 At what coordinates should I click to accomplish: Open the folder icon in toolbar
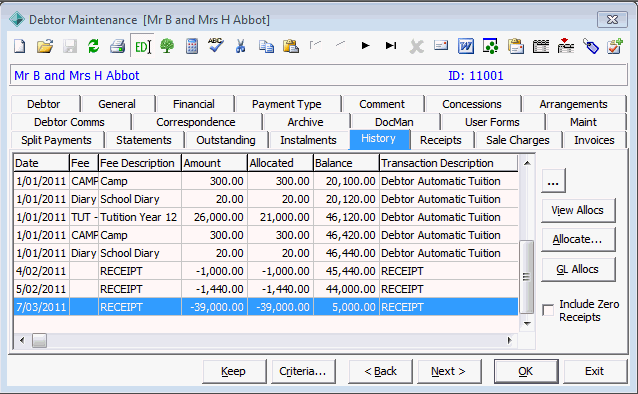point(45,46)
